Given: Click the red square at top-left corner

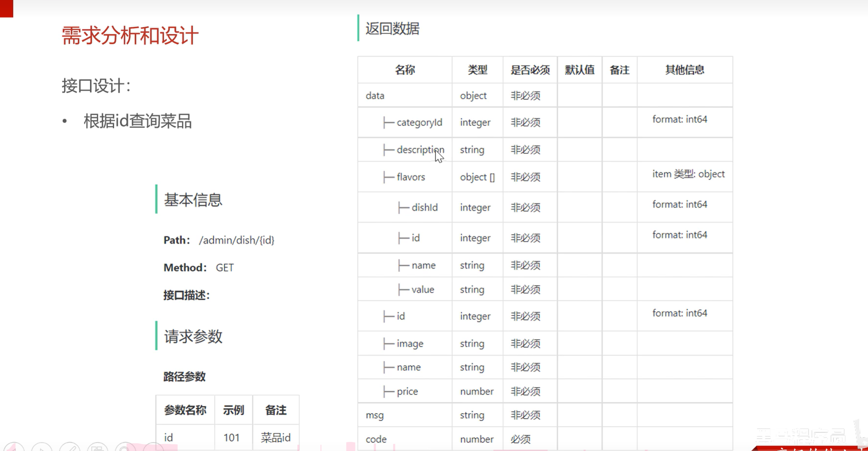Looking at the screenshot, I should (6, 8).
